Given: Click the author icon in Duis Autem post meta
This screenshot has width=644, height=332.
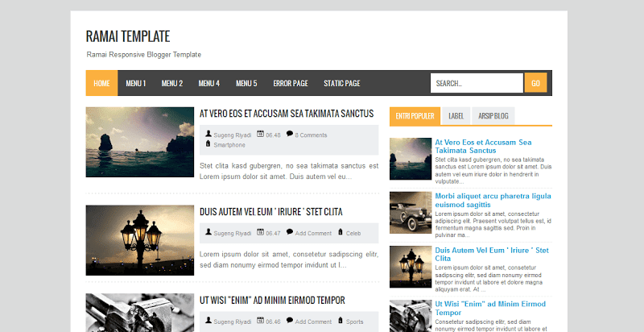Looking at the screenshot, I should [x=208, y=232].
